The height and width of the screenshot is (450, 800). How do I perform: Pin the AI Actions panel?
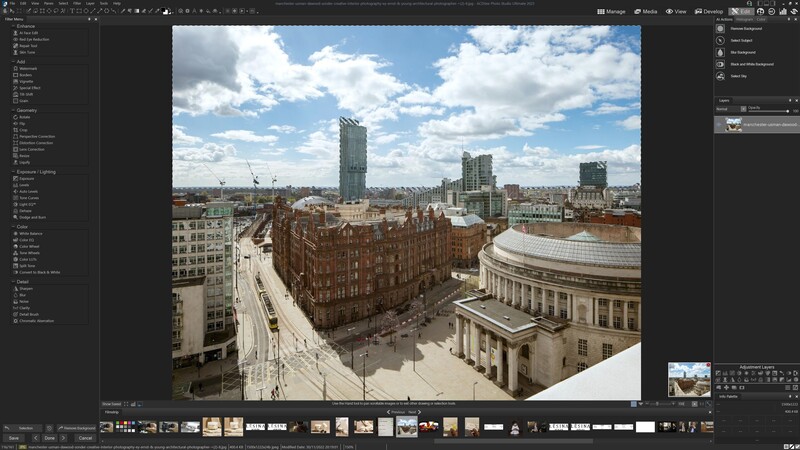[x=790, y=19]
